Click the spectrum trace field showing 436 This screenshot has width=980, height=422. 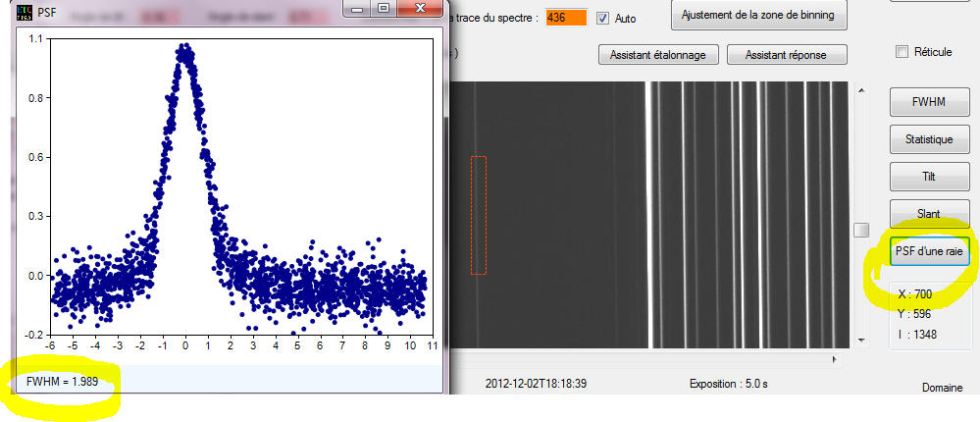[566, 18]
